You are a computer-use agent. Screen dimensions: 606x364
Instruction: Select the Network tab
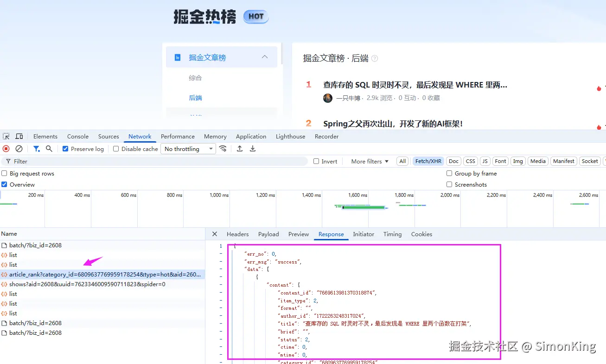click(x=140, y=137)
